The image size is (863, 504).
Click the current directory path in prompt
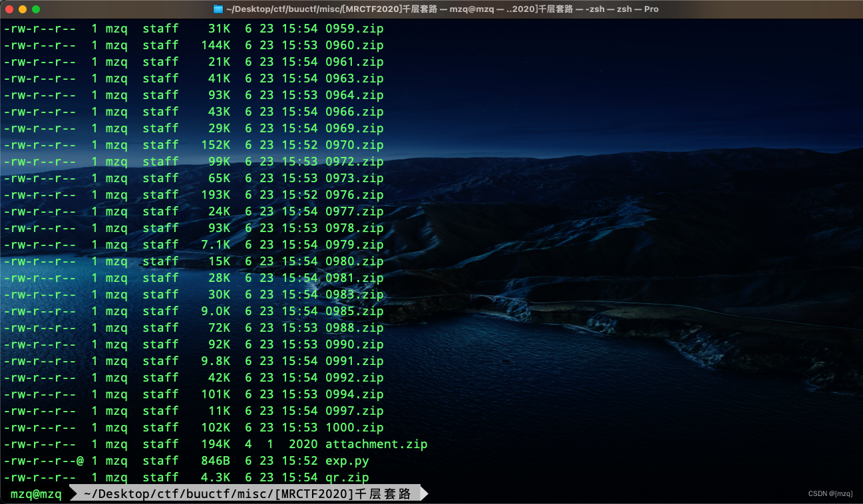pyautogui.click(x=247, y=494)
